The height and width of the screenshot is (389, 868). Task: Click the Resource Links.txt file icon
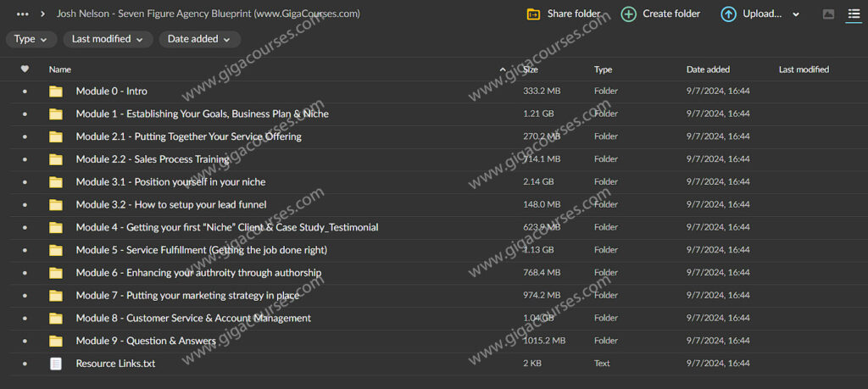point(56,364)
